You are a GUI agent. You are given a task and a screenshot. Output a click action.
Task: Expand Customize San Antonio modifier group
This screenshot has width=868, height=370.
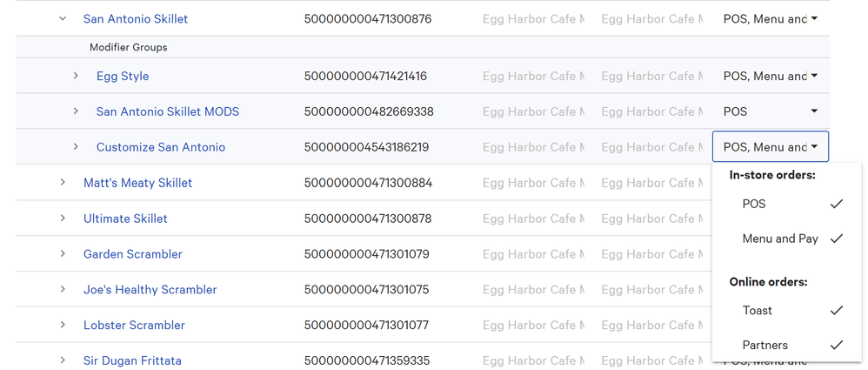coord(76,147)
